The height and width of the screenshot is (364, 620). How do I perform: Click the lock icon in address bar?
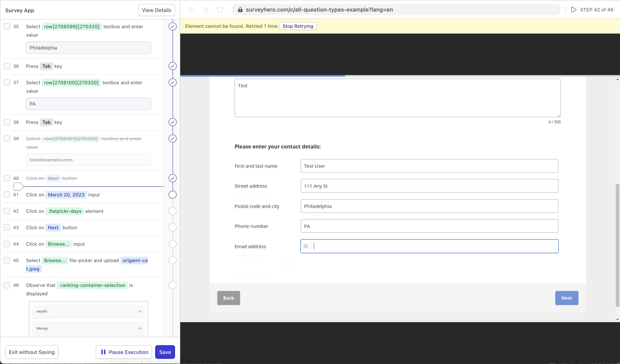[x=240, y=10]
